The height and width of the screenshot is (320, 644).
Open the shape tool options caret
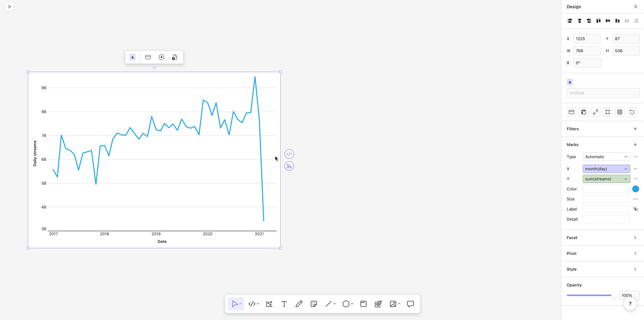click(x=352, y=304)
